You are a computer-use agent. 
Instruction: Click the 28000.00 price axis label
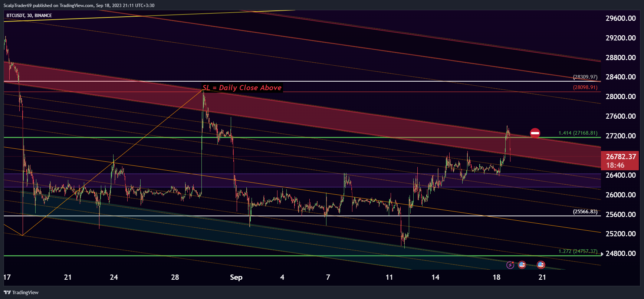[x=621, y=96]
